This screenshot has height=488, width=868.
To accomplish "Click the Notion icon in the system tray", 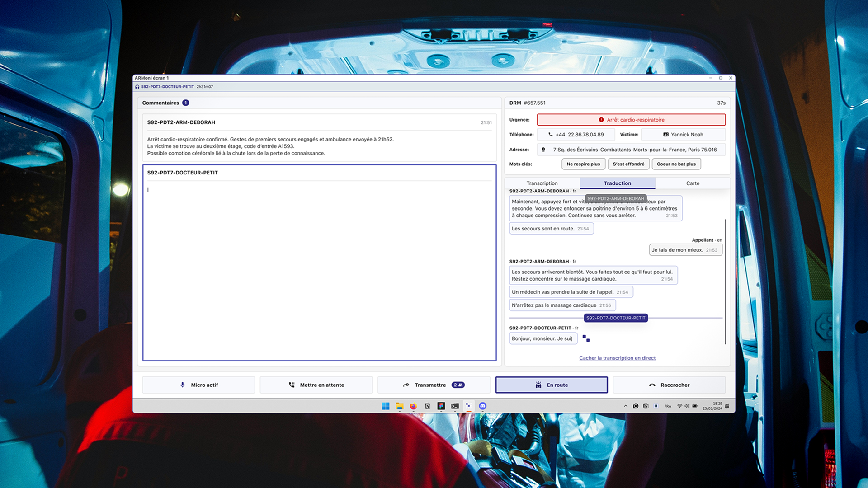I will pos(646,406).
